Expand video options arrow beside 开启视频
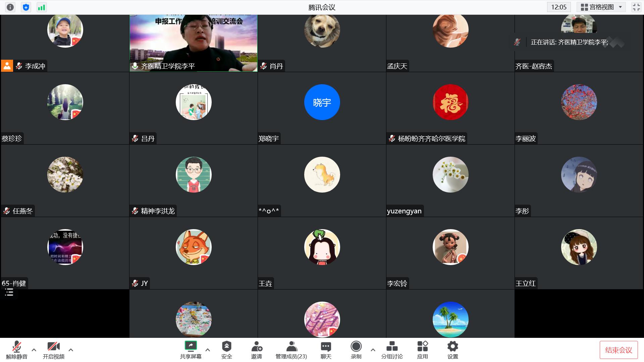This screenshot has height=362, width=644. coord(71,350)
